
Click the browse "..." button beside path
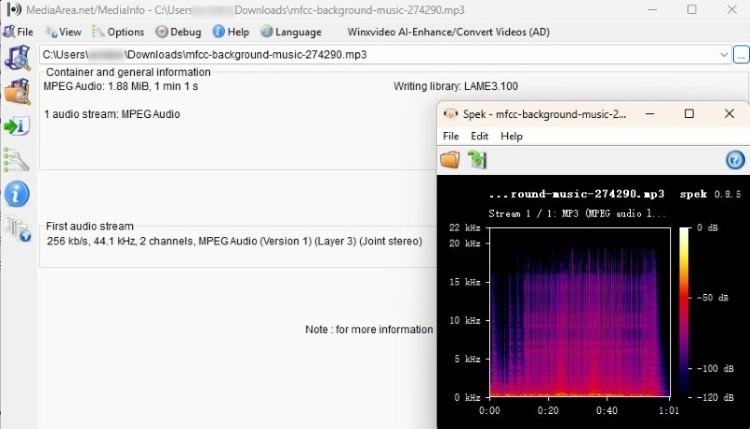pyautogui.click(x=741, y=55)
